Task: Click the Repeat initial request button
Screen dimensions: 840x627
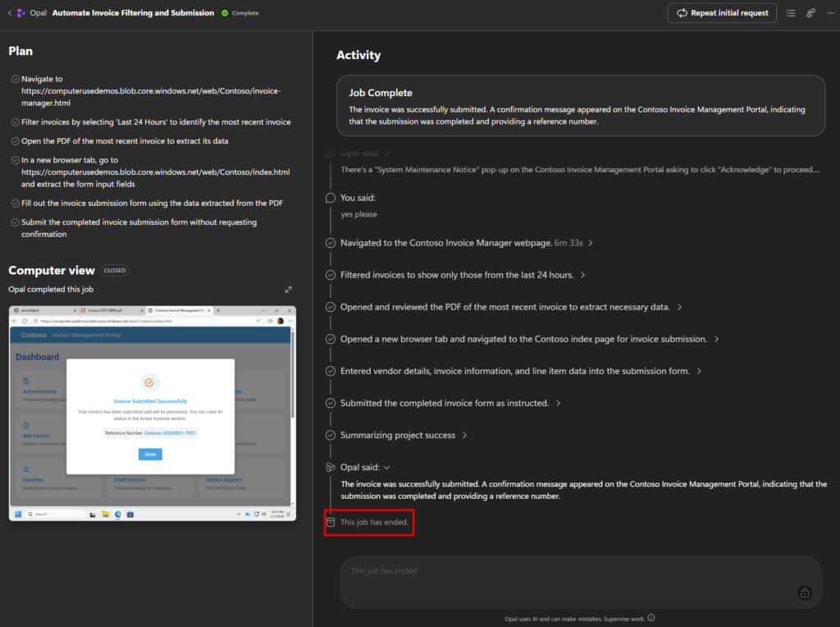Action: click(x=722, y=13)
